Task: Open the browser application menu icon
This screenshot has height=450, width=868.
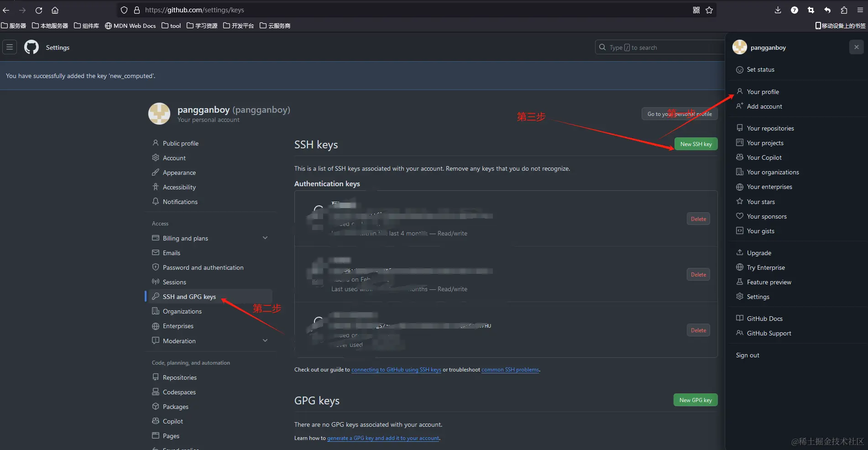Action: (860, 10)
